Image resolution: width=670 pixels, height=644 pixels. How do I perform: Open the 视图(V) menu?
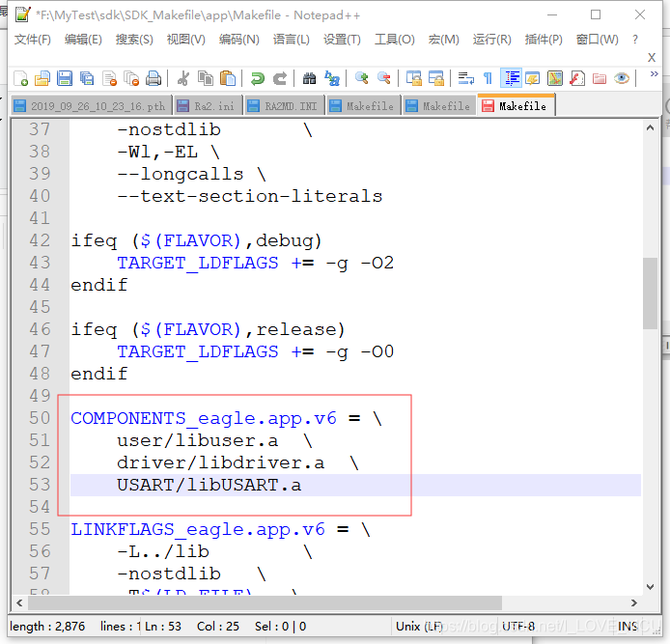(186, 40)
